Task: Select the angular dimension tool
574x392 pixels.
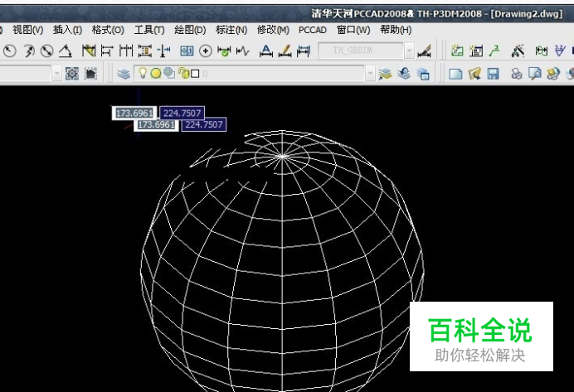Action: [x=65, y=51]
